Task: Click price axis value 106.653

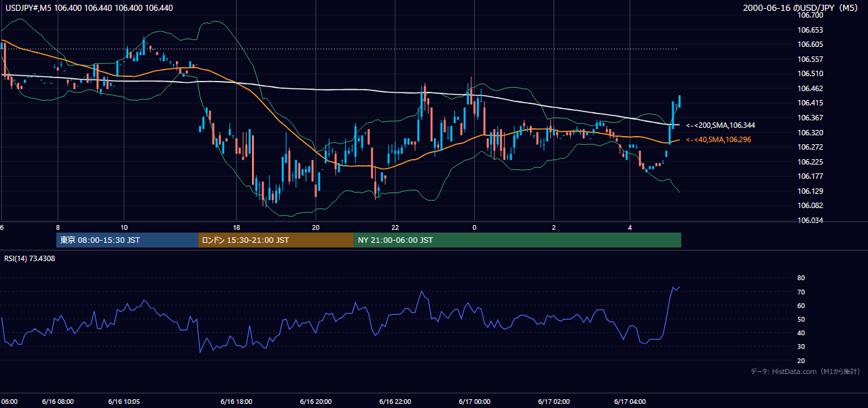Action: coord(810,30)
